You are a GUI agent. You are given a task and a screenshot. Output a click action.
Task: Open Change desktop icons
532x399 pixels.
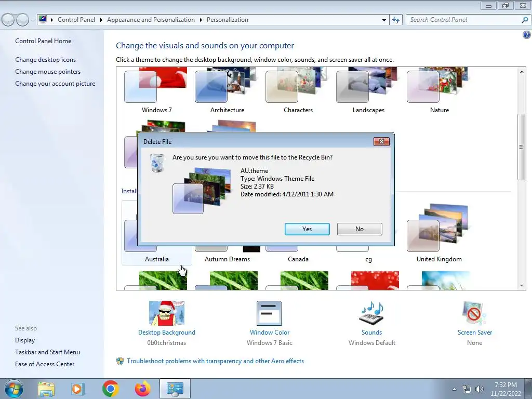pos(46,60)
